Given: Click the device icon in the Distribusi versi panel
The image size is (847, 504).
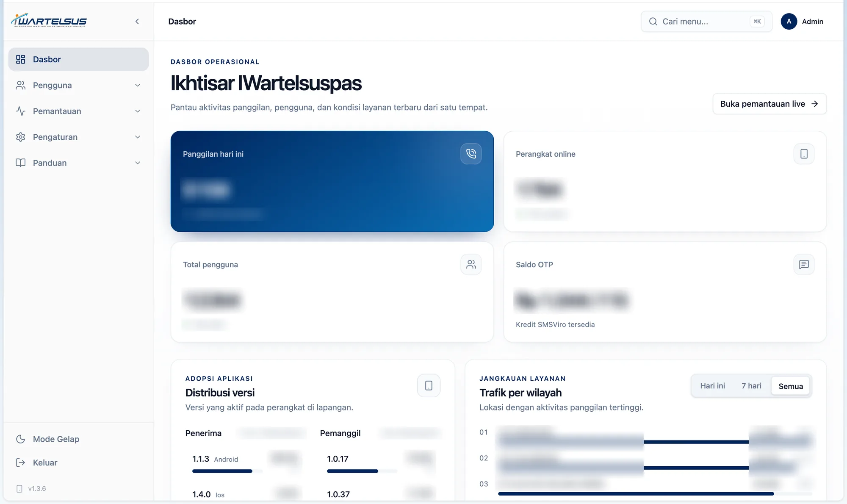Looking at the screenshot, I should (429, 385).
